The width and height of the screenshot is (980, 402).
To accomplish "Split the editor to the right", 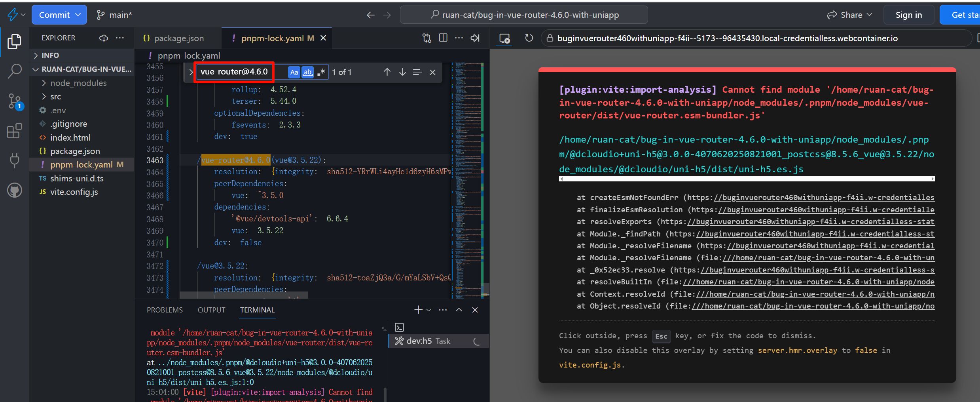I will point(443,38).
